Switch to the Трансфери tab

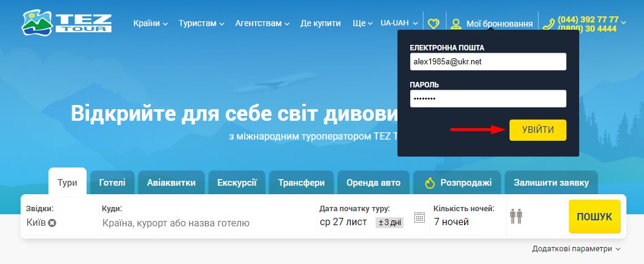302,183
